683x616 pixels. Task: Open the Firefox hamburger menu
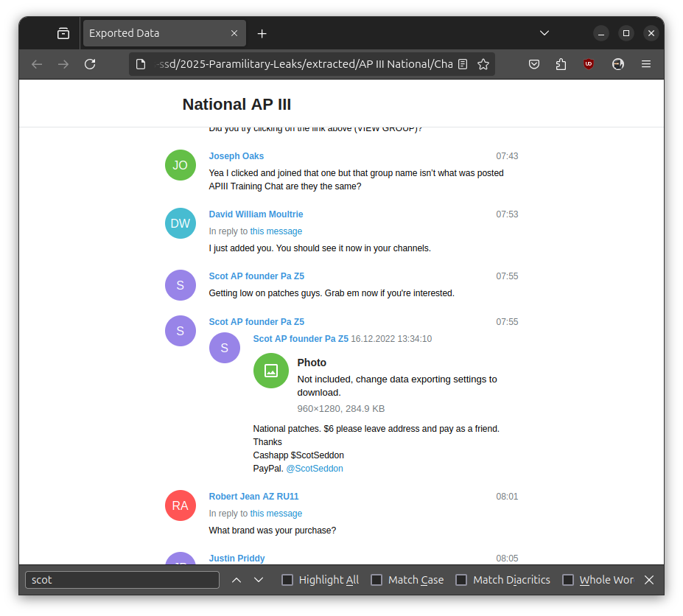[646, 65]
